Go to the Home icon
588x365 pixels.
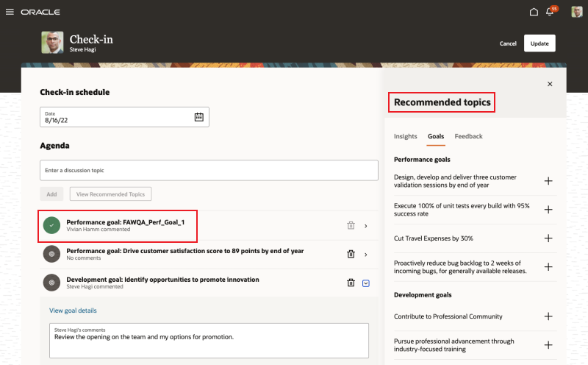[x=534, y=12]
